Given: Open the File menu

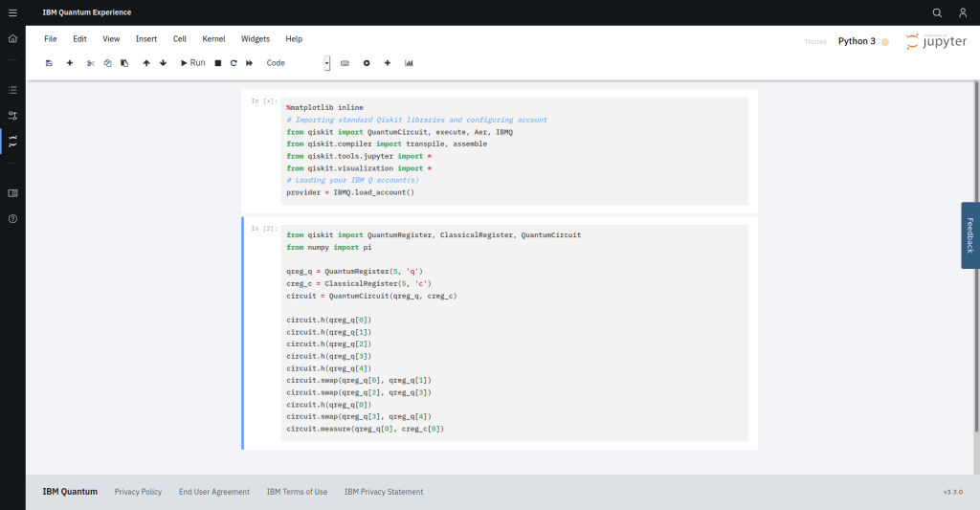Looking at the screenshot, I should click(51, 38).
